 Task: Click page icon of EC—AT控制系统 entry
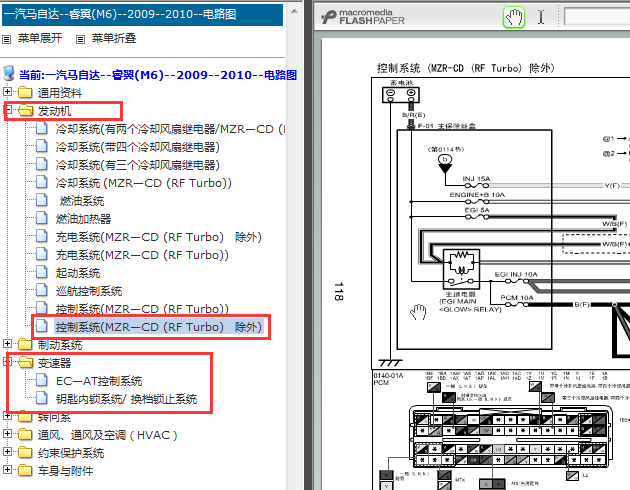[42, 380]
